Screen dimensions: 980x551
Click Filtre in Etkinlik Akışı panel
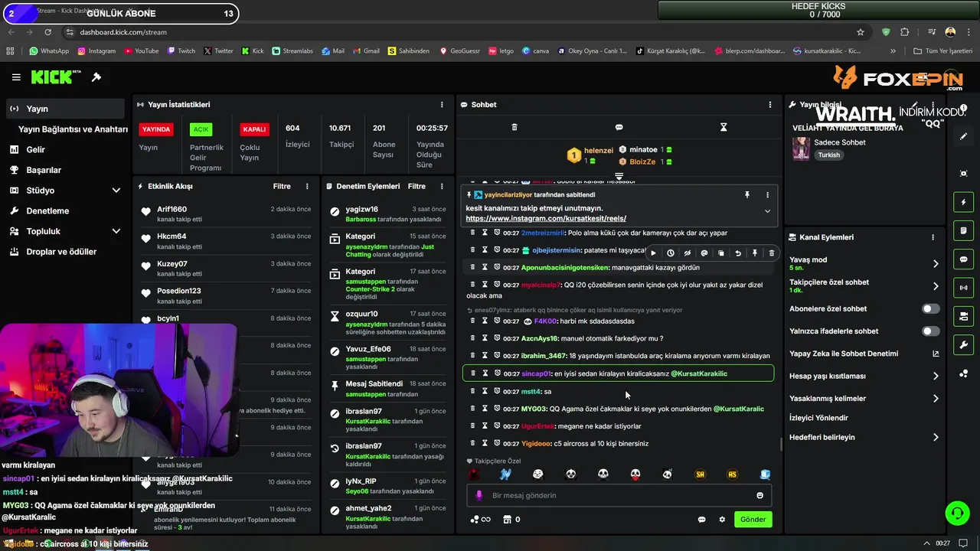point(282,186)
